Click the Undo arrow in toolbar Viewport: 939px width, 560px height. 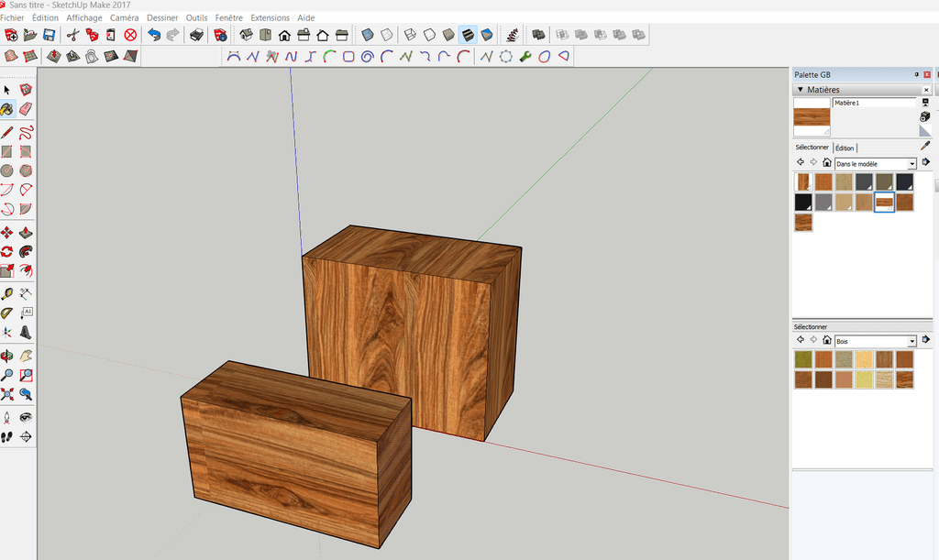pyautogui.click(x=154, y=35)
